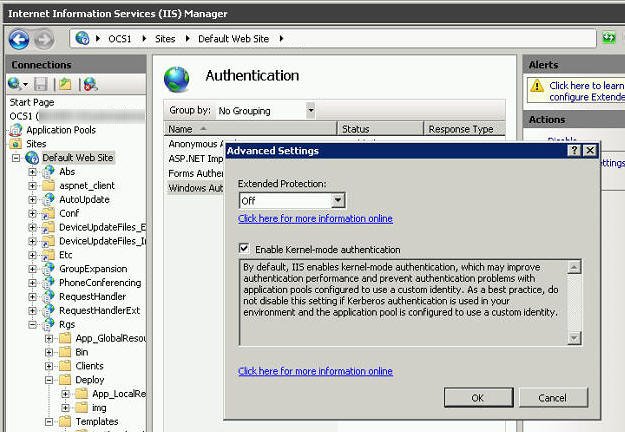Sort by the Response Type column header
625x432 pixels.
(464, 129)
